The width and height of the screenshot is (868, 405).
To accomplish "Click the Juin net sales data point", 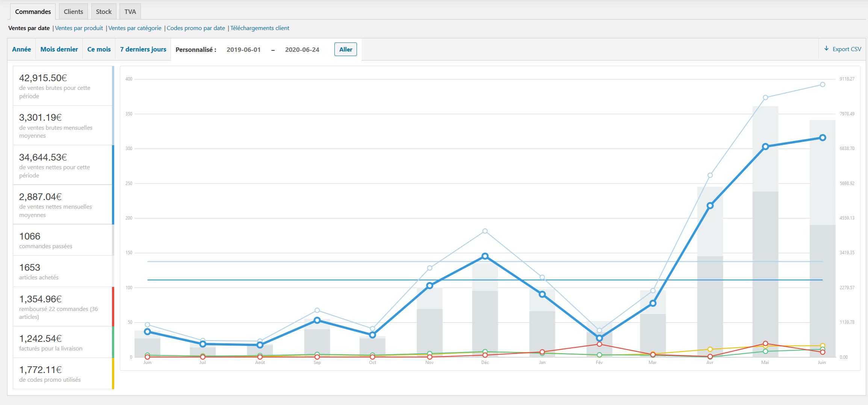I will 823,138.
